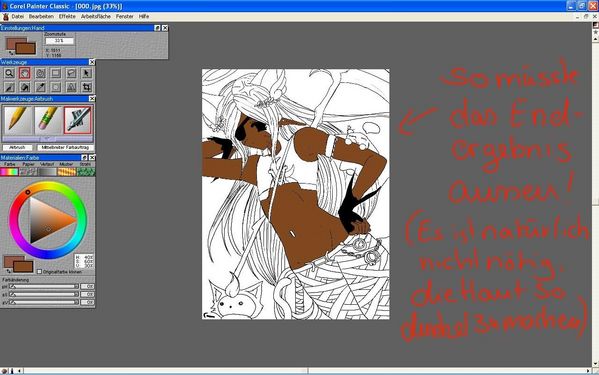Swap colors in Materialien panel
The height and width of the screenshot is (375, 599).
point(8,271)
